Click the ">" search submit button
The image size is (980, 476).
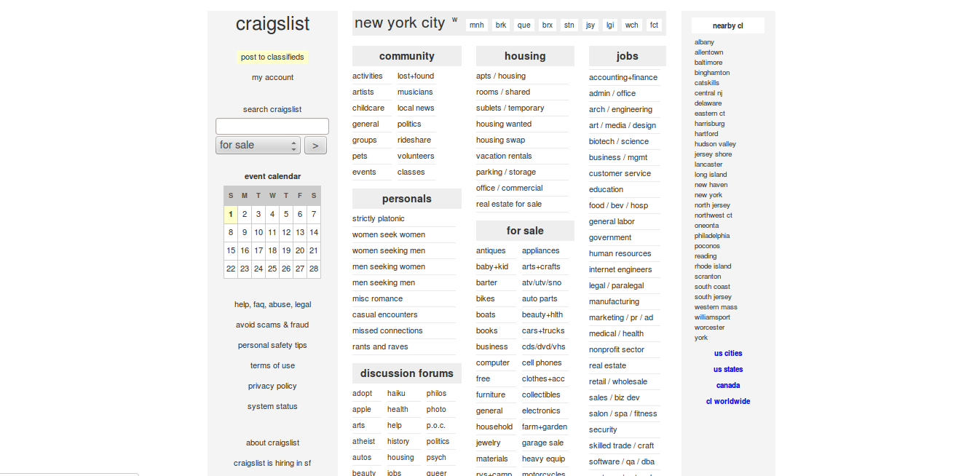[x=315, y=145]
